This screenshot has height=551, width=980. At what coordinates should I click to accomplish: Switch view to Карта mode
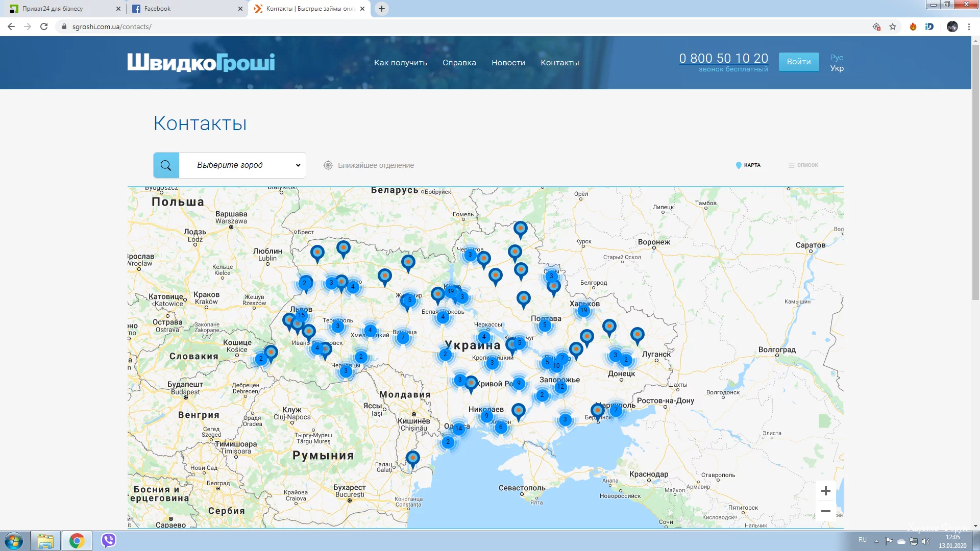tap(748, 165)
